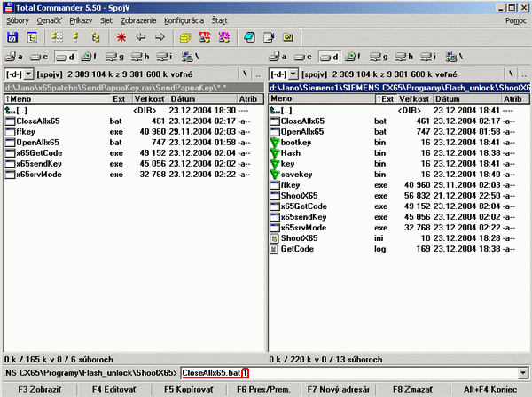The height and width of the screenshot is (397, 532).
Task: Select network drive i in right panel
Action: pos(429,57)
